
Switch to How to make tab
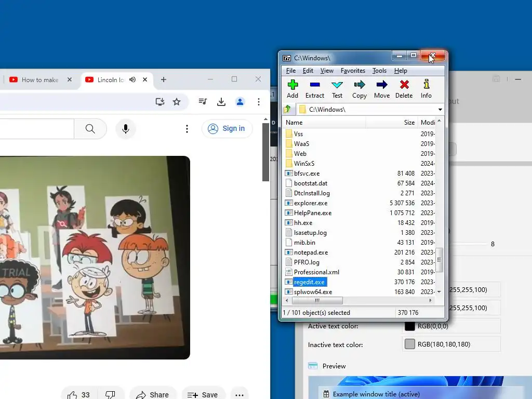[40, 79]
